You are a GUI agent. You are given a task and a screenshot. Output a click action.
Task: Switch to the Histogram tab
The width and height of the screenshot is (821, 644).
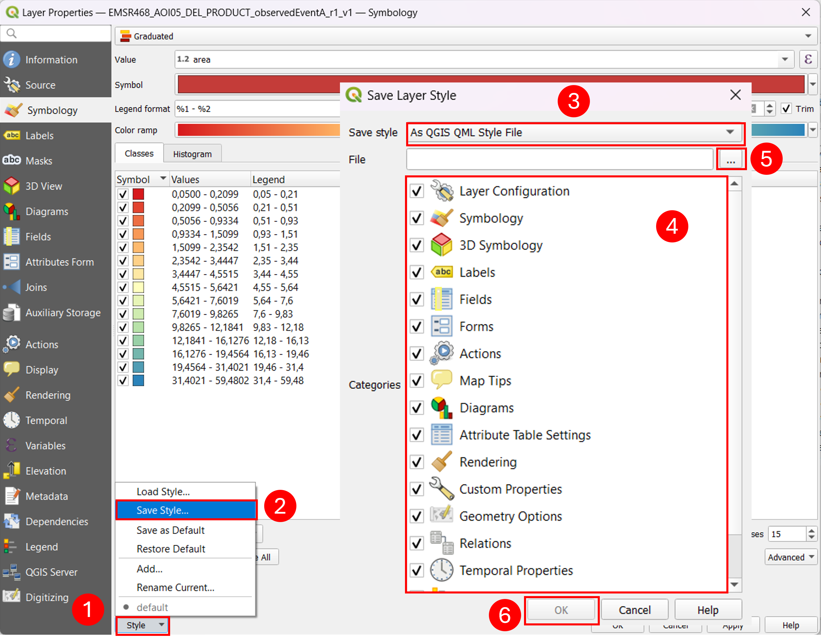[192, 154]
